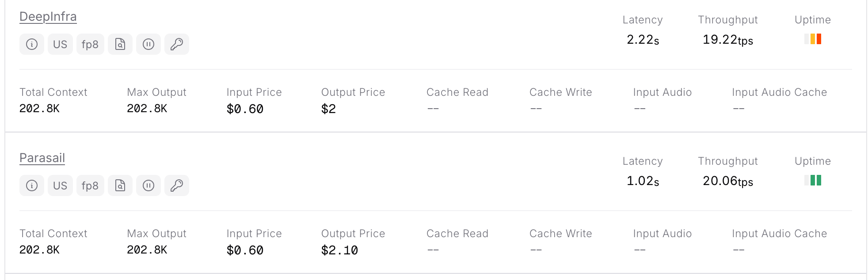Click the US region badge for Parasail
The height and width of the screenshot is (280, 868).
click(60, 185)
